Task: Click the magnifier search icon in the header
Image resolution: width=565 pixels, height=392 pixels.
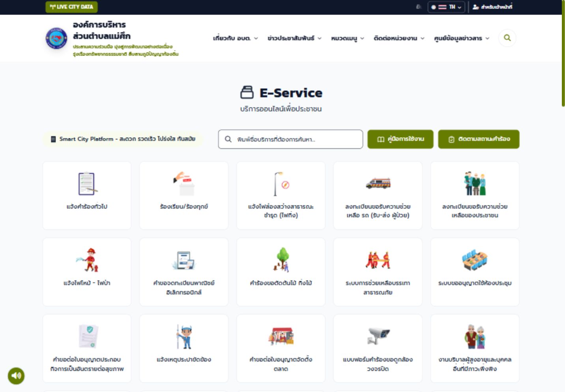Action: point(507,38)
